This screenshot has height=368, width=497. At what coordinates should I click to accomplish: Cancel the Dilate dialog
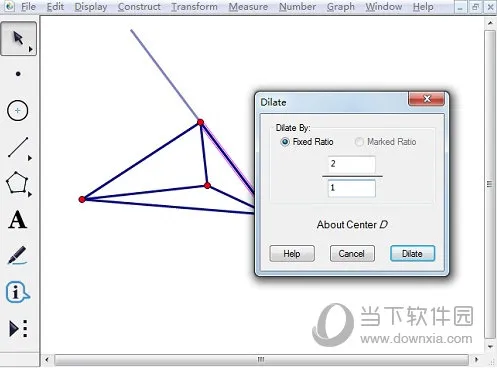pyautogui.click(x=352, y=254)
